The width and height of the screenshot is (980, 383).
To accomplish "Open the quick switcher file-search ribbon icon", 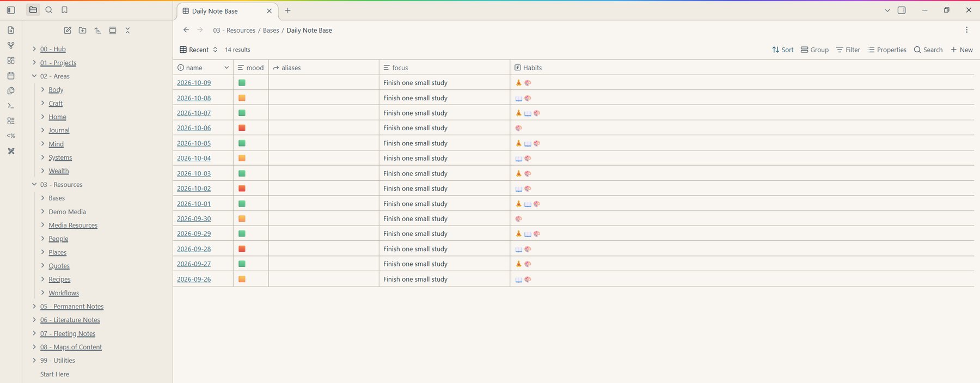I will (11, 30).
